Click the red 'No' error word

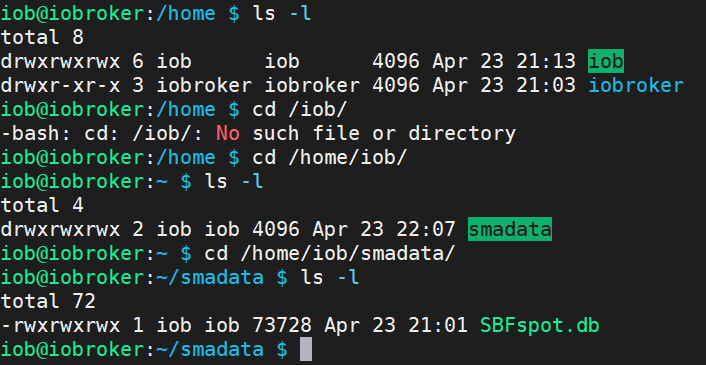(x=228, y=133)
